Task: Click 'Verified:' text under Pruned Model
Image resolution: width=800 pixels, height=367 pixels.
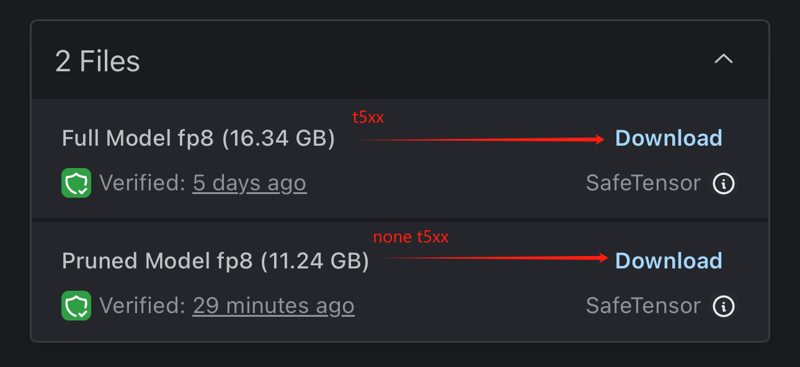Action: click(142, 306)
